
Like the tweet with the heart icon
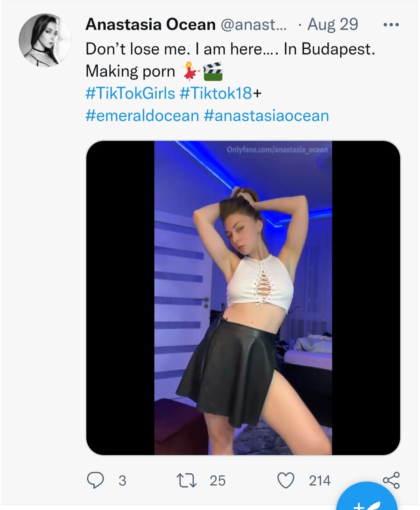[286, 480]
